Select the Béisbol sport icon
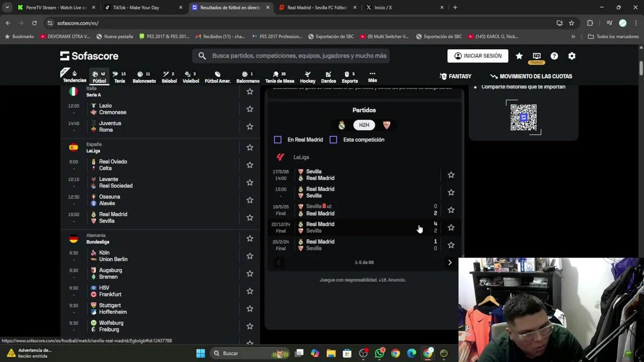Screen dimensions: 644x362 (169, 77)
